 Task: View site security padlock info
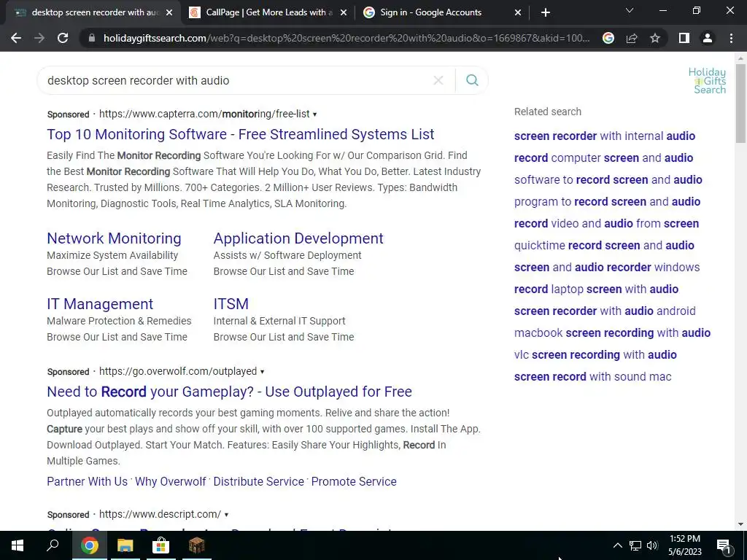[92, 38]
